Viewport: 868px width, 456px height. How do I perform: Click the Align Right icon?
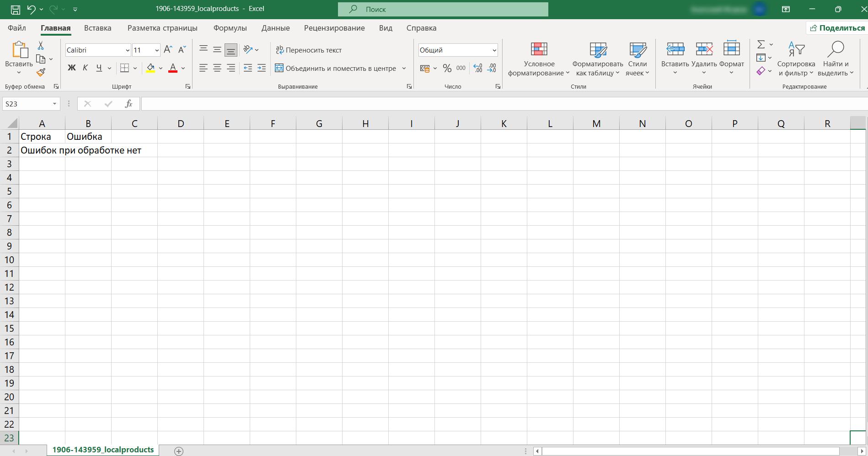tap(231, 68)
